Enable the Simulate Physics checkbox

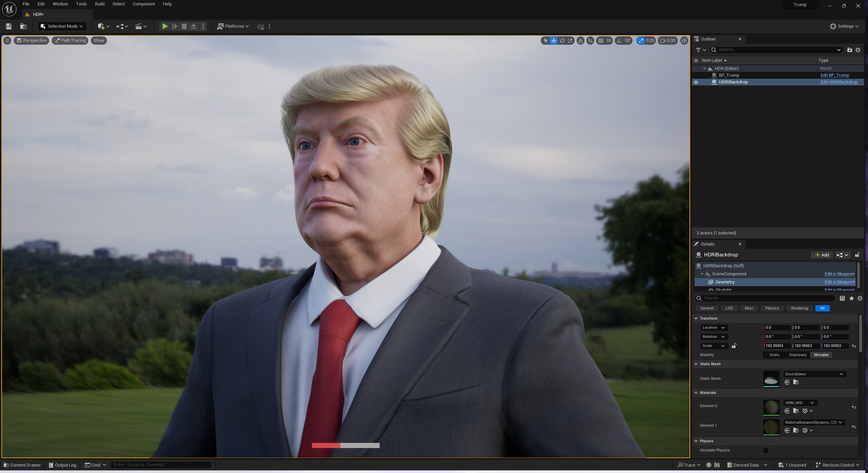[x=766, y=450]
